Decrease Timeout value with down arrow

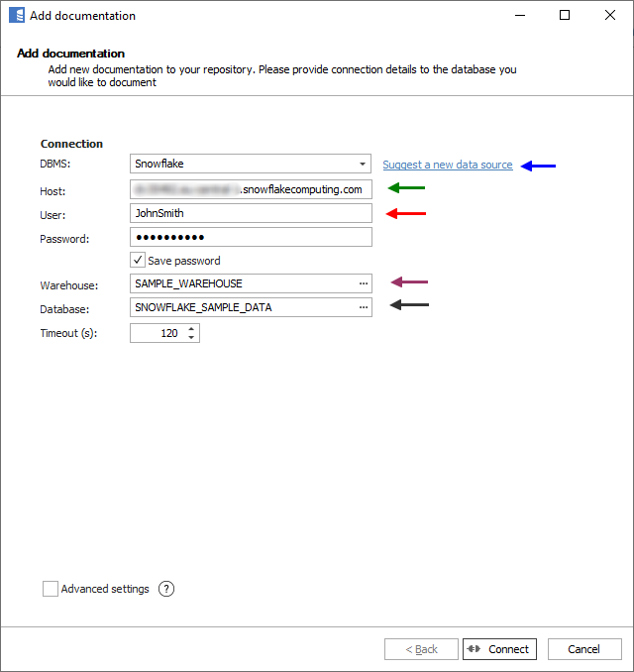191,338
